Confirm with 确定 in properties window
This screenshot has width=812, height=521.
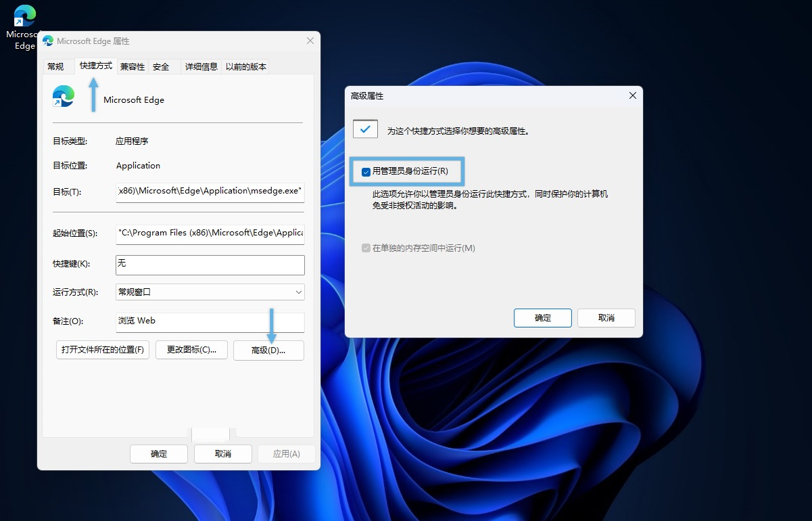coord(159,453)
